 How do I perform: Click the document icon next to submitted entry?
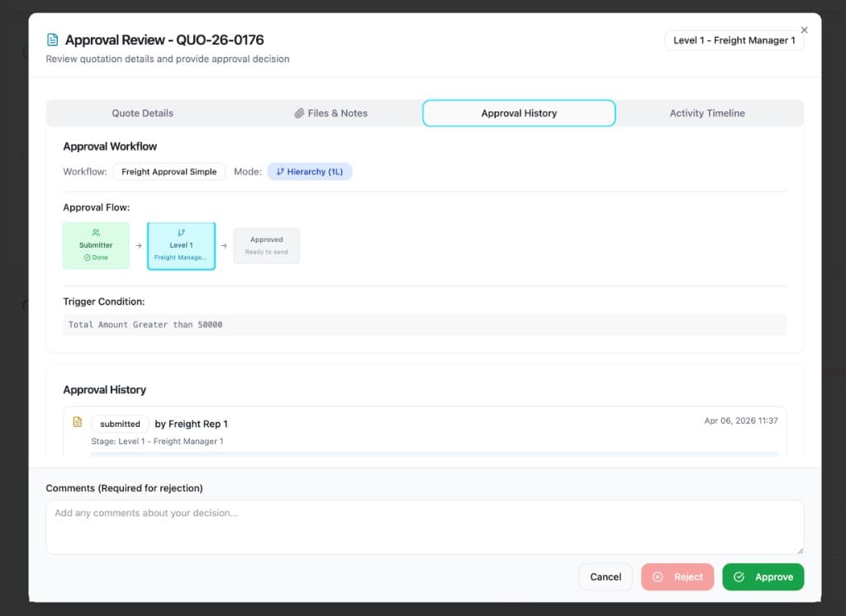coord(78,421)
